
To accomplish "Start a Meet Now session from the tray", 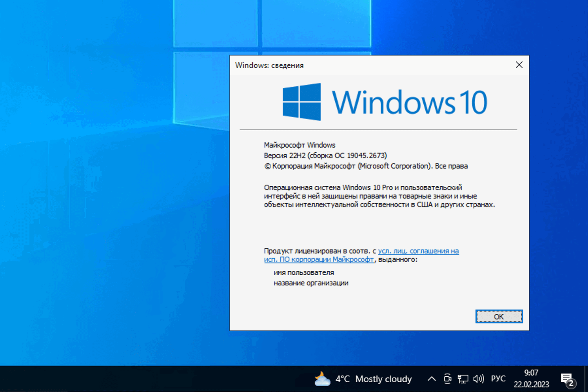I will pyautogui.click(x=447, y=379).
